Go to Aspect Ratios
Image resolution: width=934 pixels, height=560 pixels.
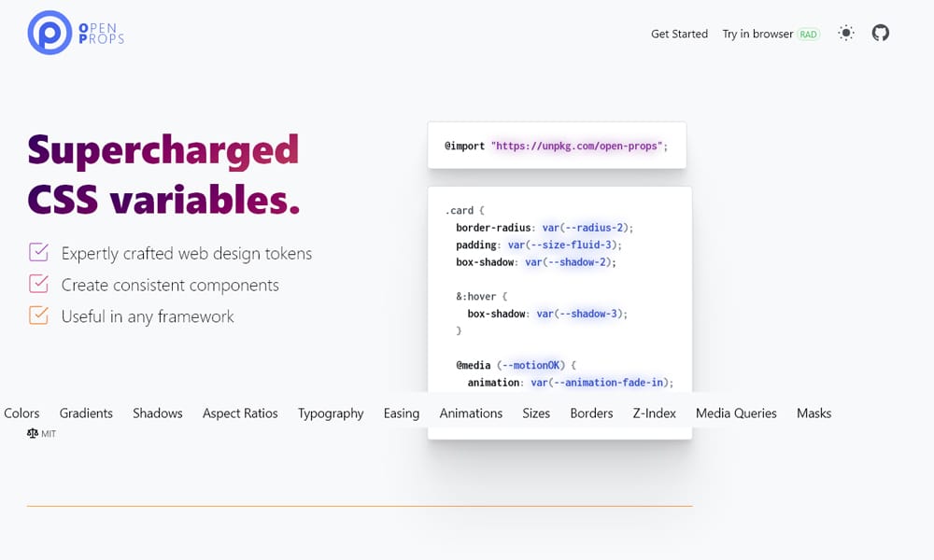240,413
